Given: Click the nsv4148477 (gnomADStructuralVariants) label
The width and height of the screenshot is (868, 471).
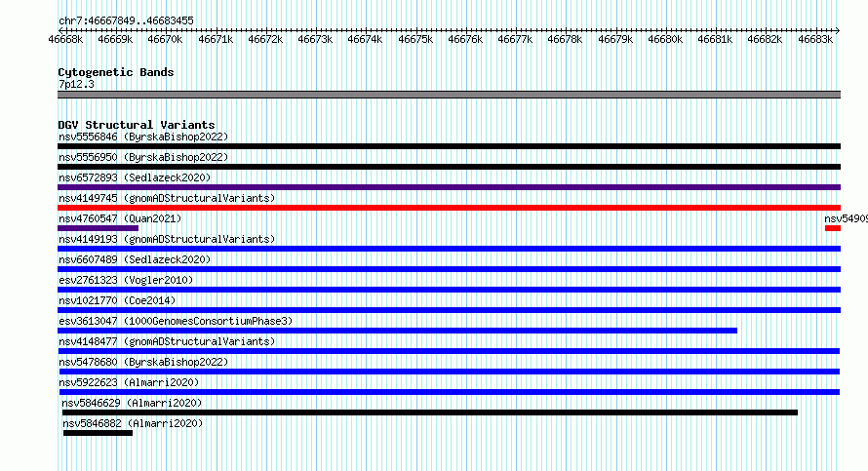Looking at the screenshot, I should (x=167, y=341).
